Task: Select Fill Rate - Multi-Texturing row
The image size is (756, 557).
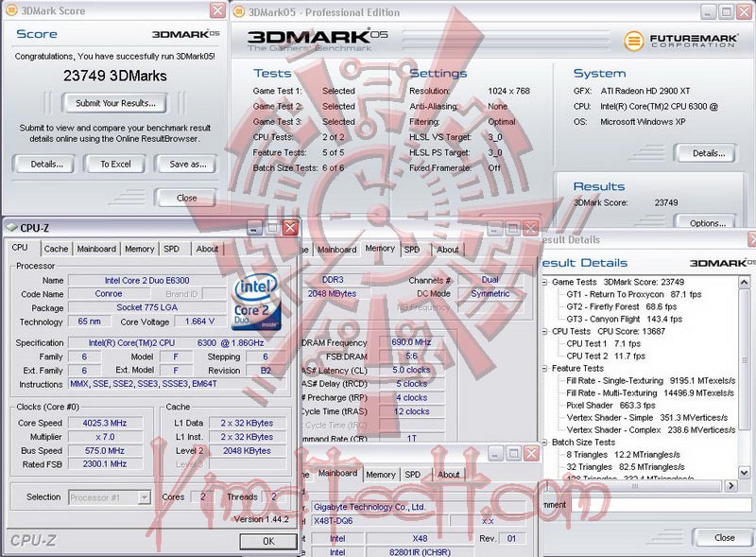Action: click(650, 392)
